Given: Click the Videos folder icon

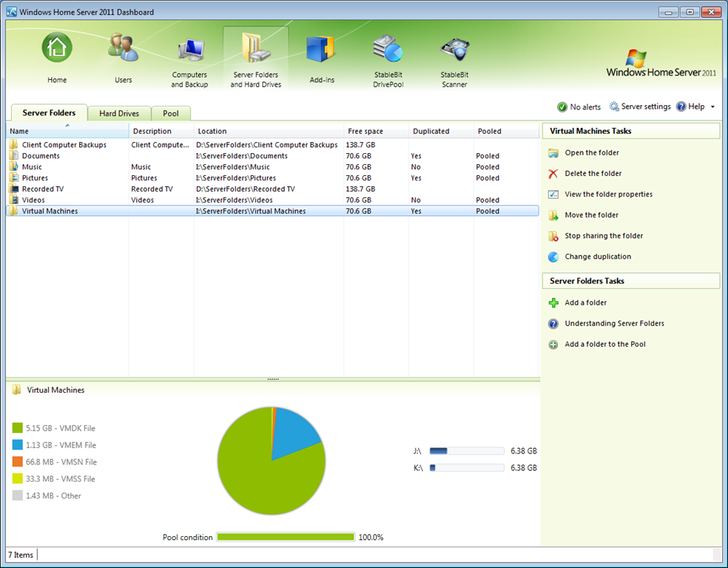Looking at the screenshot, I should pos(13,200).
